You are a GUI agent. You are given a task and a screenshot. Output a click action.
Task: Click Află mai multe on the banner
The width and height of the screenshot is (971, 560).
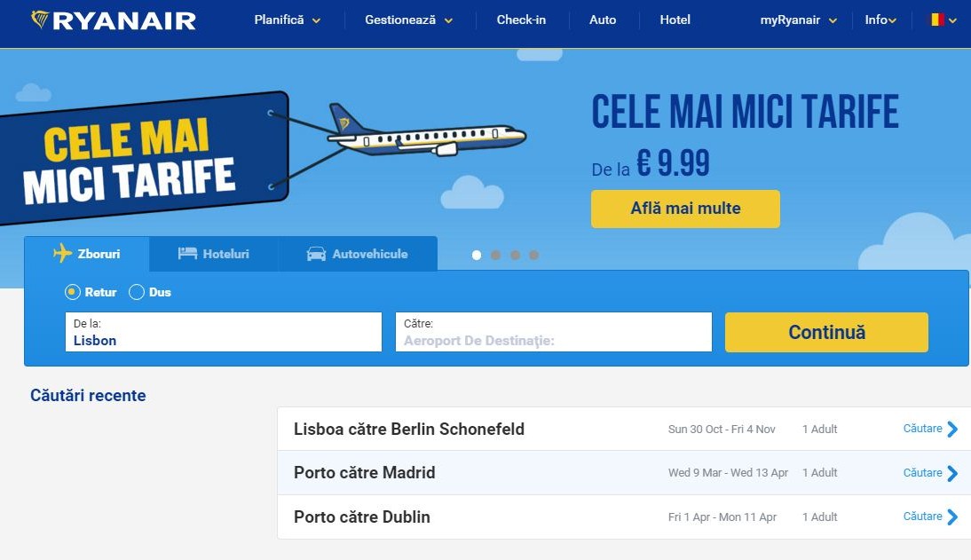pyautogui.click(x=684, y=209)
